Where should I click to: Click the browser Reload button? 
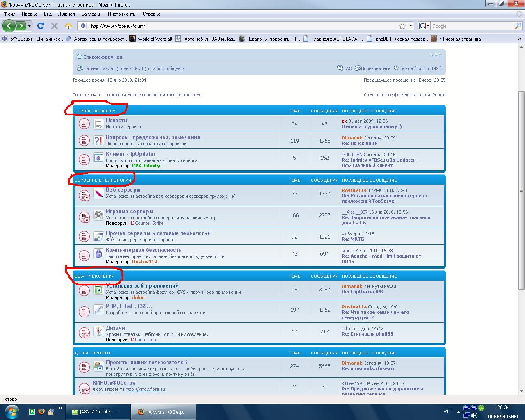point(41,26)
